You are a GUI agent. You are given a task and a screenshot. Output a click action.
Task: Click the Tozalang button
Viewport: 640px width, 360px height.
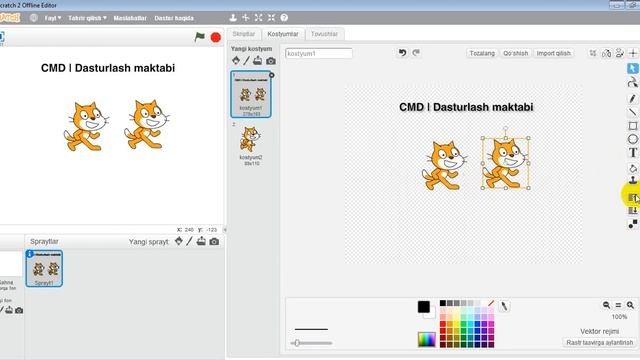point(482,53)
